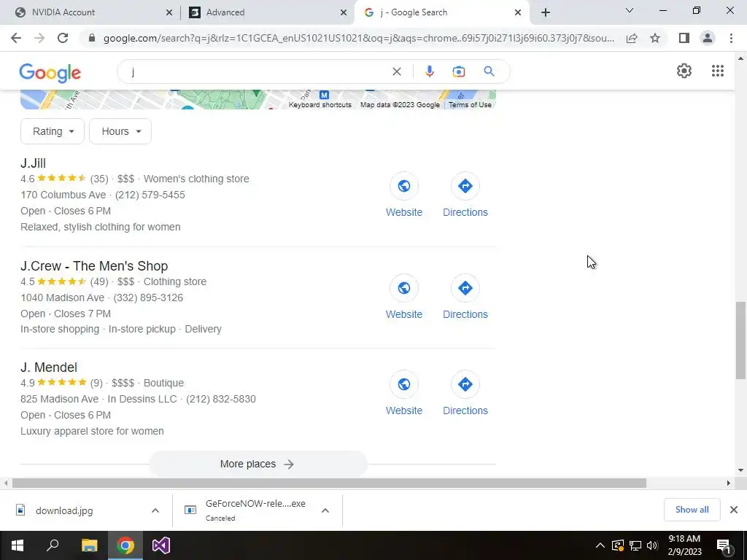The image size is (747, 560).
Task: Open a new browser tab
Action: click(546, 12)
